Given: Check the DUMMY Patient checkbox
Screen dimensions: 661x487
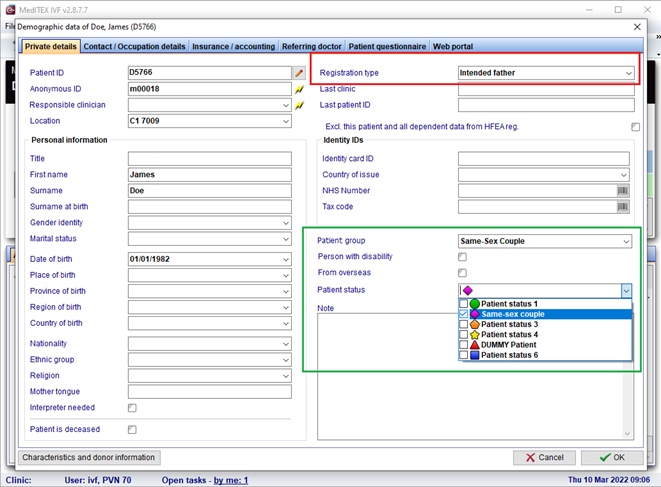Looking at the screenshot, I should [x=463, y=345].
